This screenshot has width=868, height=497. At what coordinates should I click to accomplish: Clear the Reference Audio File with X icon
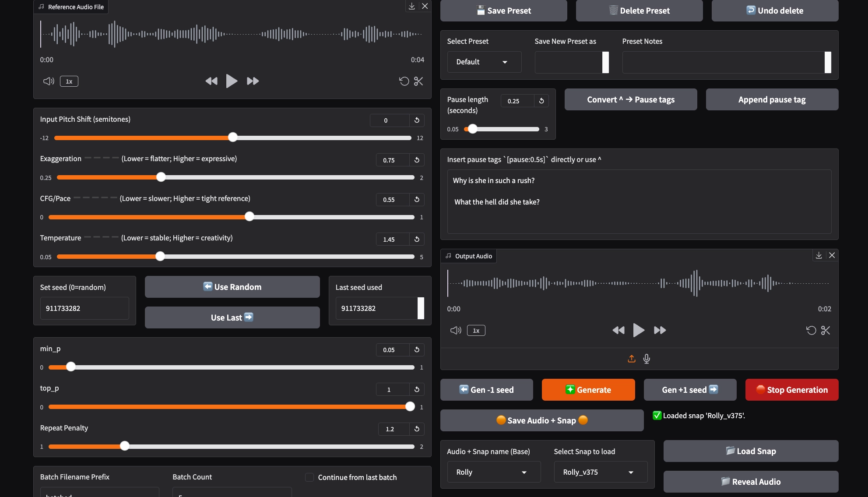coord(425,6)
